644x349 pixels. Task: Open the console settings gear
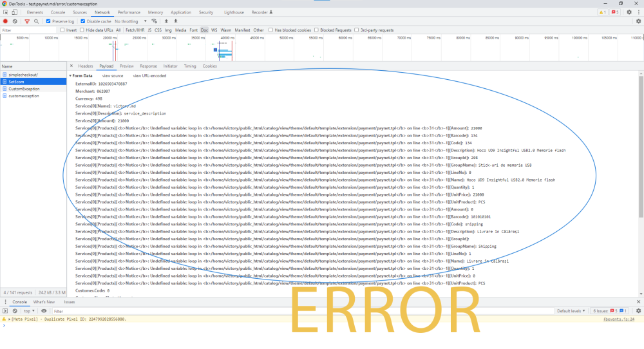638,311
